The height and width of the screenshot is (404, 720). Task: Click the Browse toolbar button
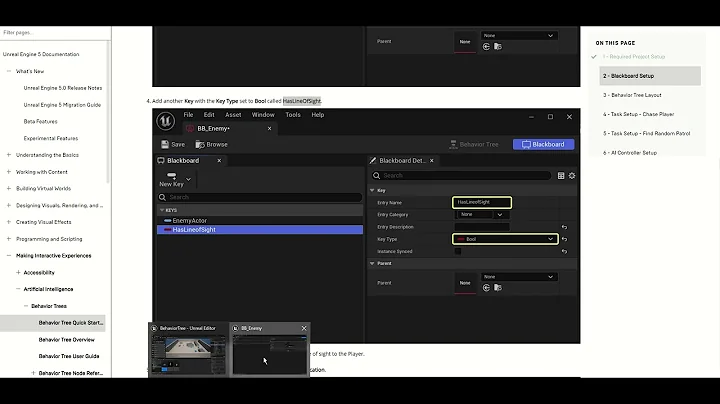click(212, 144)
